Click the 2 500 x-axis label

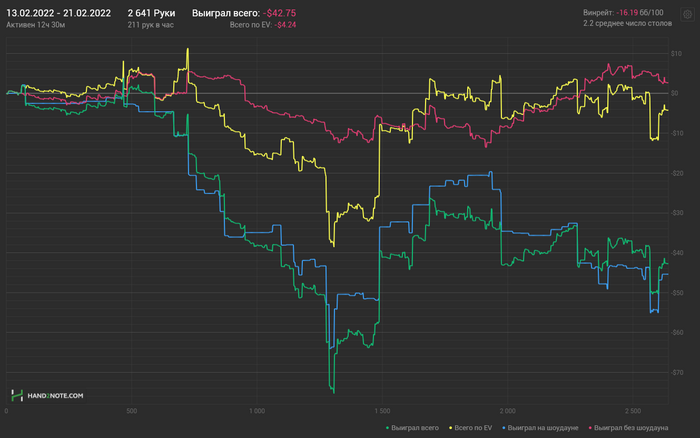tap(633, 411)
